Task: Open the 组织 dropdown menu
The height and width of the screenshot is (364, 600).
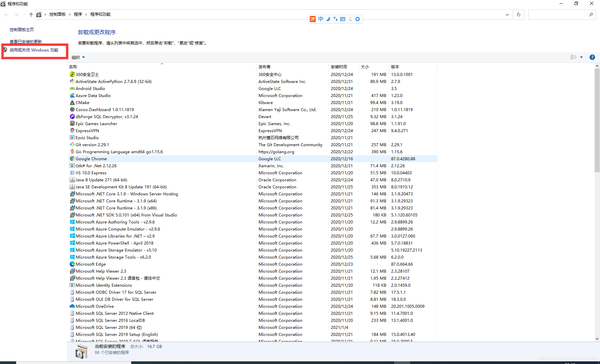Action: pos(78,57)
